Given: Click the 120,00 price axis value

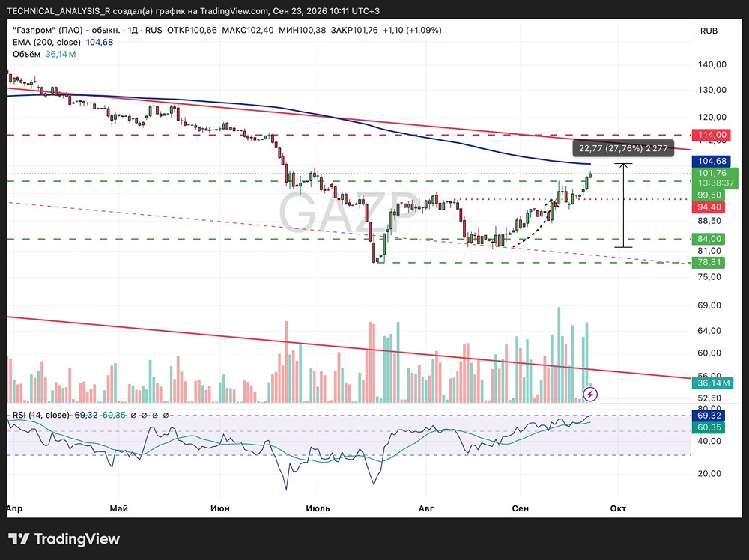Looking at the screenshot, I should click(712, 117).
